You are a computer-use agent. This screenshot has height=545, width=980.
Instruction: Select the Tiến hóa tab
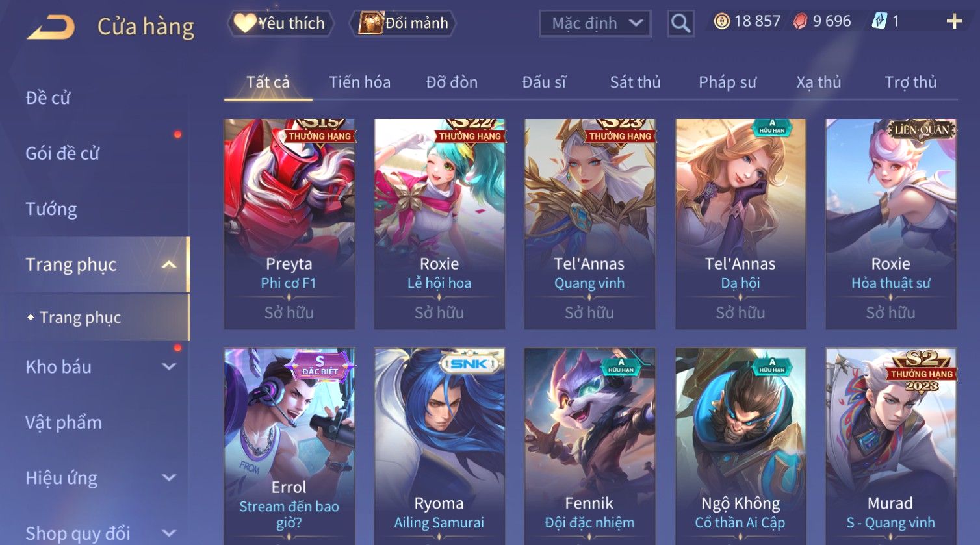click(x=359, y=82)
